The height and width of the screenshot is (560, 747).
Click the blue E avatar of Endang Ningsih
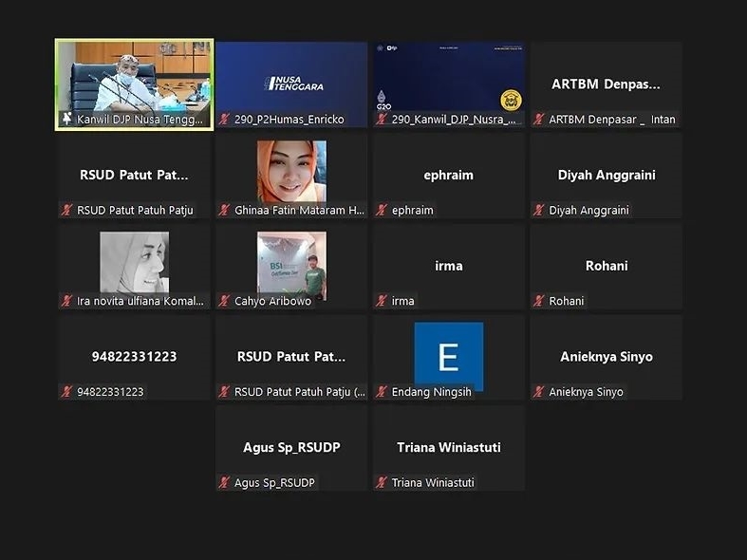pyautogui.click(x=448, y=355)
